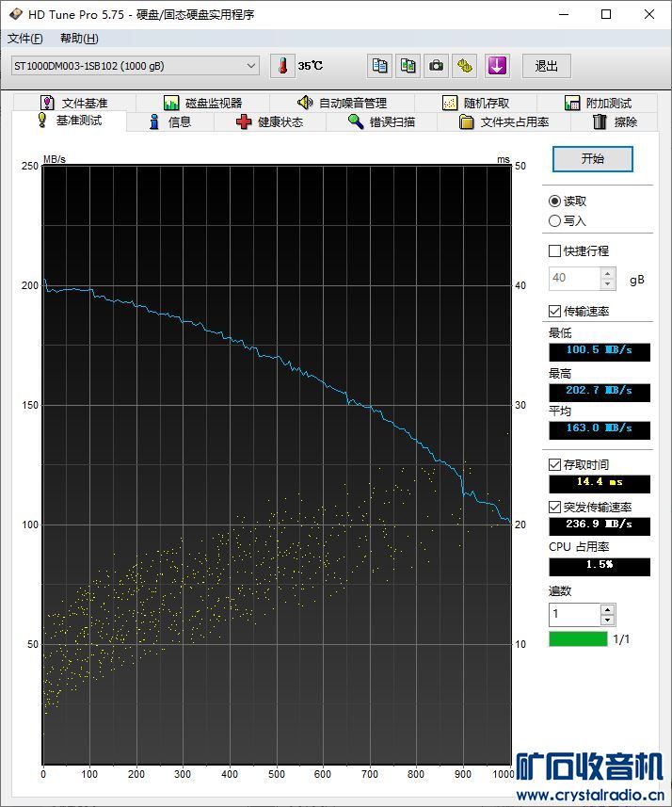Click the camera save screenshot icon
This screenshot has height=807, width=672.
[437, 66]
